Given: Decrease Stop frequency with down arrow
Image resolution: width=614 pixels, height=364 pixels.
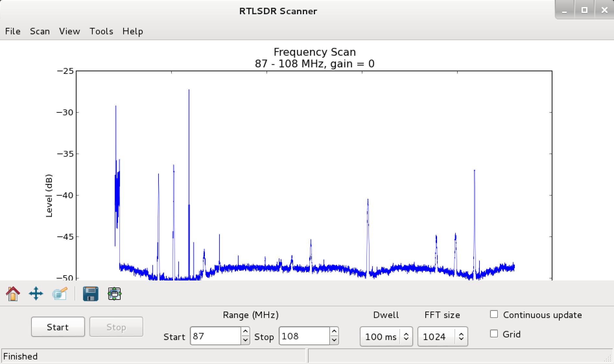Looking at the screenshot, I should [x=334, y=340].
